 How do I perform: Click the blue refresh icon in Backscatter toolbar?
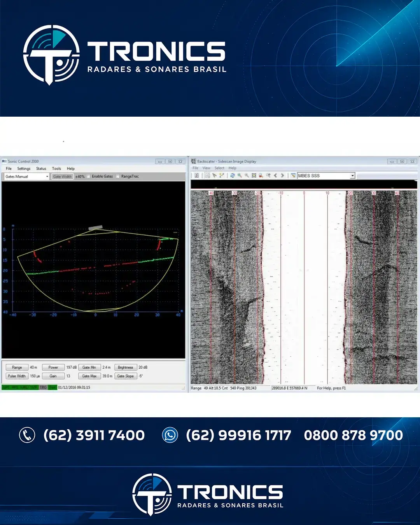[233, 175]
